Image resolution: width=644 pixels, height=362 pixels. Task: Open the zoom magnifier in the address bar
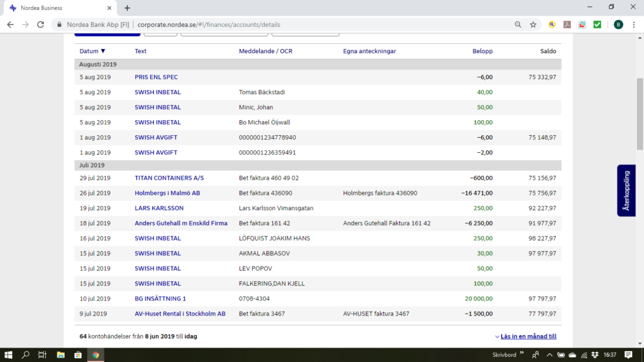(x=518, y=25)
